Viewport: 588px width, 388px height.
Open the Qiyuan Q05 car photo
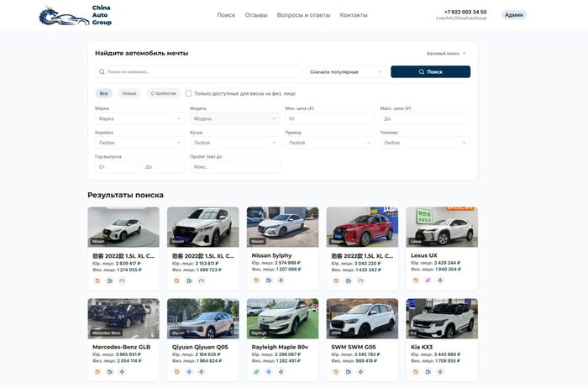pyautogui.click(x=203, y=318)
